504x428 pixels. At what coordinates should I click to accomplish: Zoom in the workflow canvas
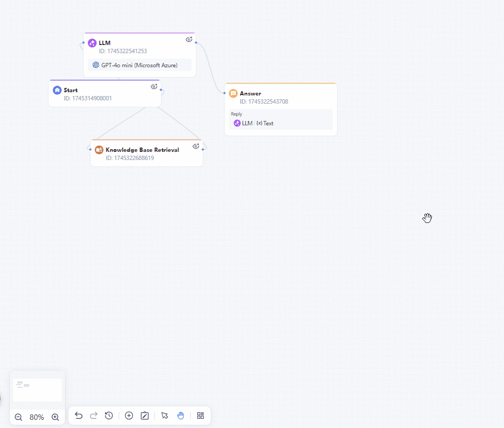[x=55, y=417]
